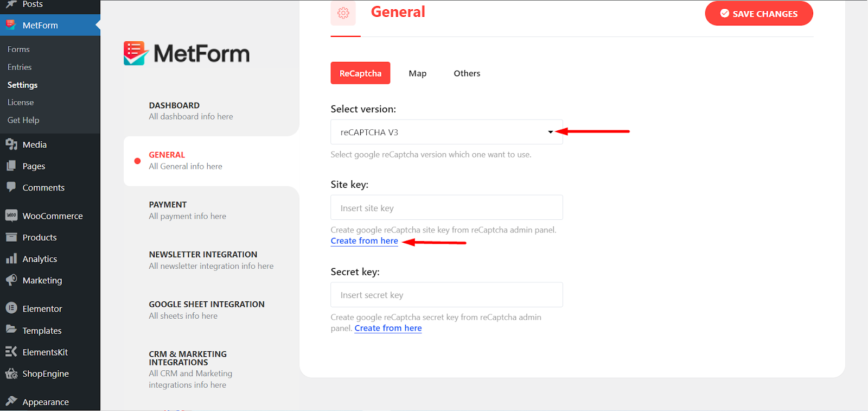Screen dimensions: 868x411
Task: Click the Comments bubble icon
Action: pos(11,187)
